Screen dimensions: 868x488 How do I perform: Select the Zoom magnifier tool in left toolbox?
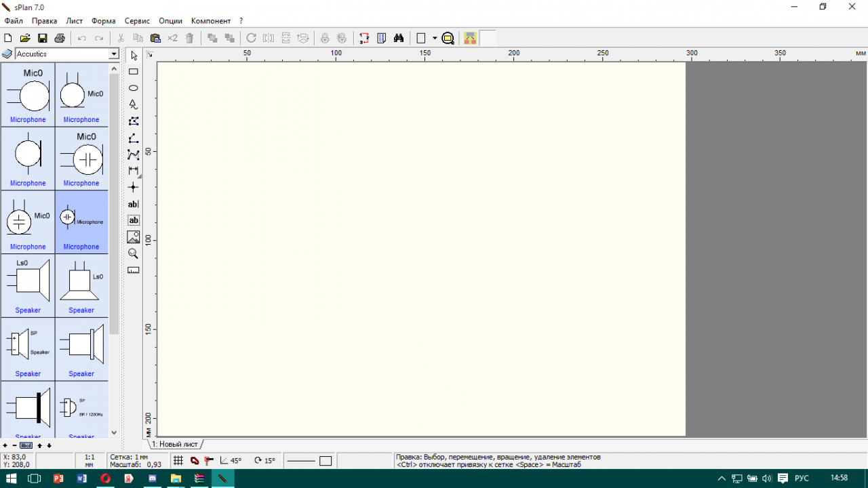[134, 253]
